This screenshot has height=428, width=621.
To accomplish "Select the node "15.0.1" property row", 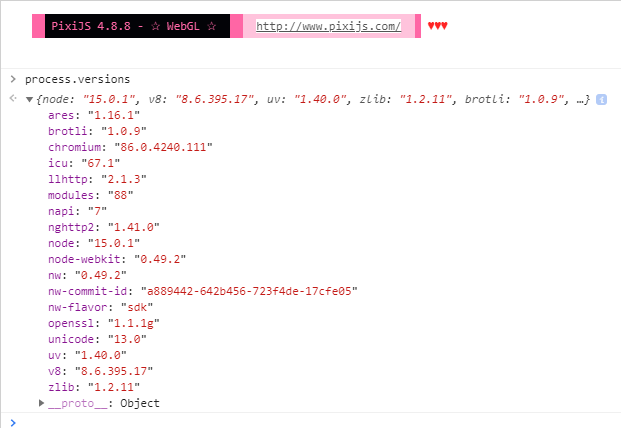I will pyautogui.click(x=94, y=243).
